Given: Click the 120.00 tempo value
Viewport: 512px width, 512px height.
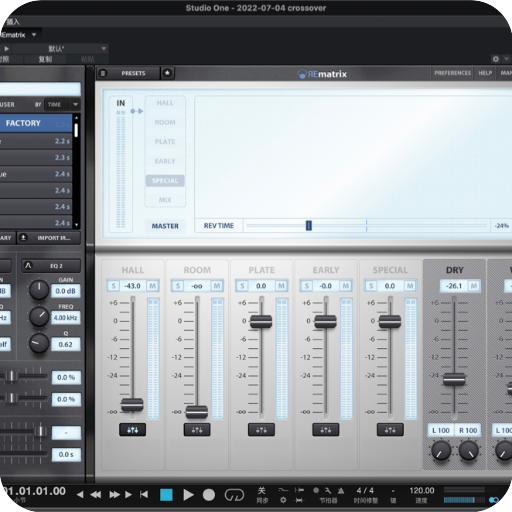Looking at the screenshot, I should (422, 490).
